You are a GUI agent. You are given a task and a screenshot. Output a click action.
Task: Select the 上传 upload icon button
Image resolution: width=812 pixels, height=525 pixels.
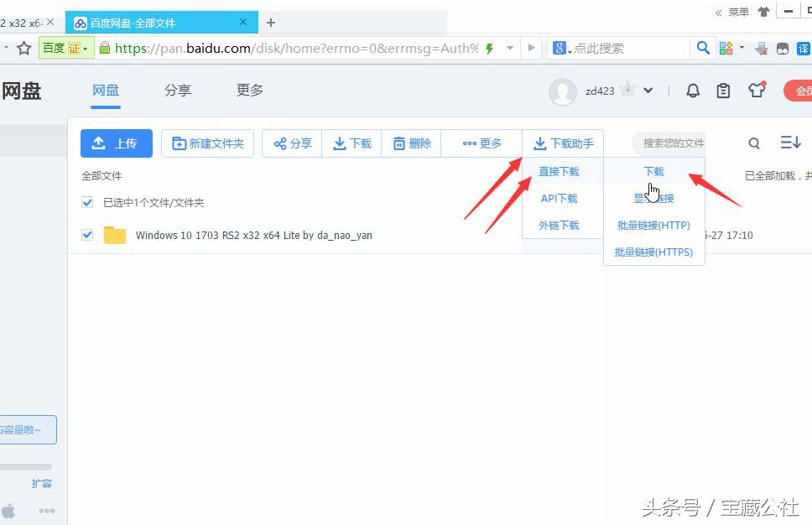(x=101, y=143)
